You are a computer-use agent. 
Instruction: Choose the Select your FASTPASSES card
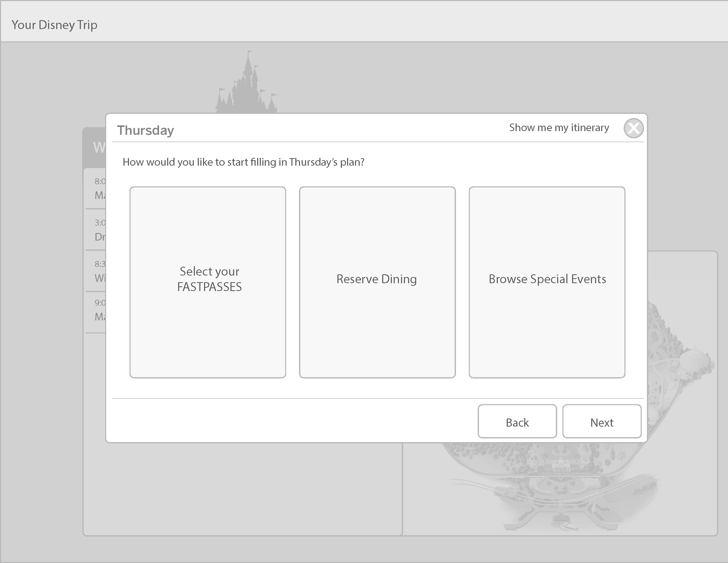click(208, 282)
